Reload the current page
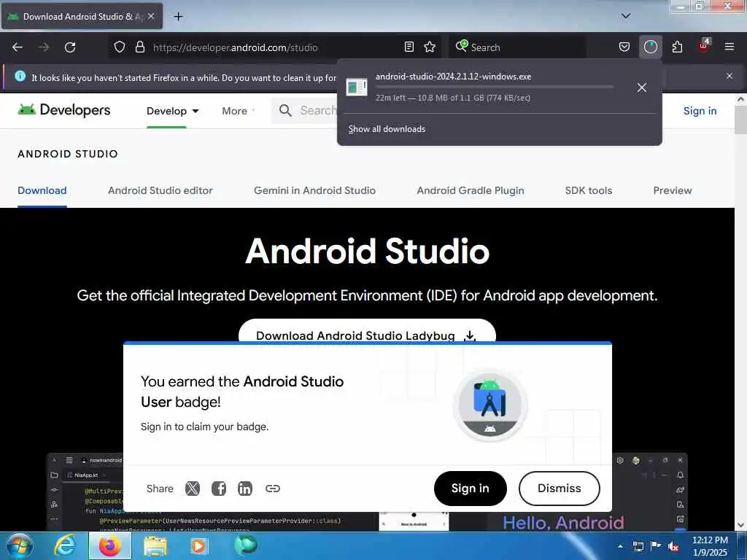This screenshot has width=747, height=560. tap(70, 47)
